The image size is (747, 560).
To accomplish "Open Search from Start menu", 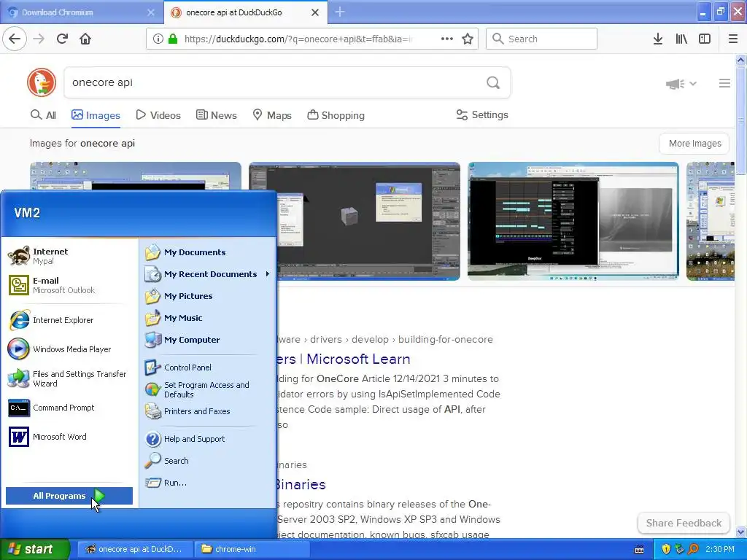I will pos(208,461).
